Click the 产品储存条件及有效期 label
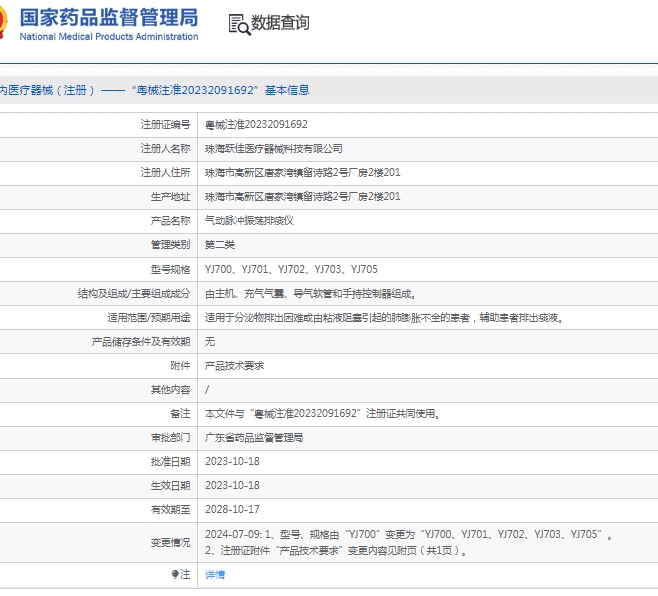658x596 pixels. point(141,342)
